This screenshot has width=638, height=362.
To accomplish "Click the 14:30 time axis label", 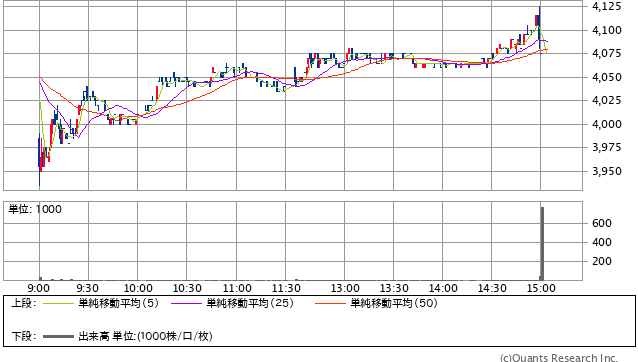I will pyautogui.click(x=492, y=288).
